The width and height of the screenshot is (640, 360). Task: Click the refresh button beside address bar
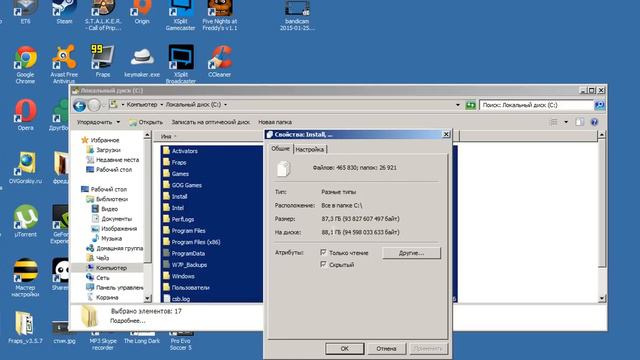(x=471, y=105)
